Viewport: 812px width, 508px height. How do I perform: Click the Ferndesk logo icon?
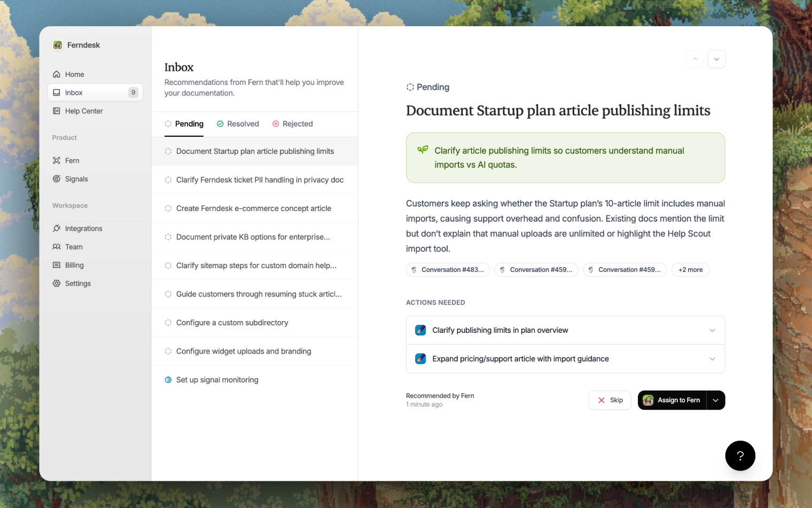point(57,45)
